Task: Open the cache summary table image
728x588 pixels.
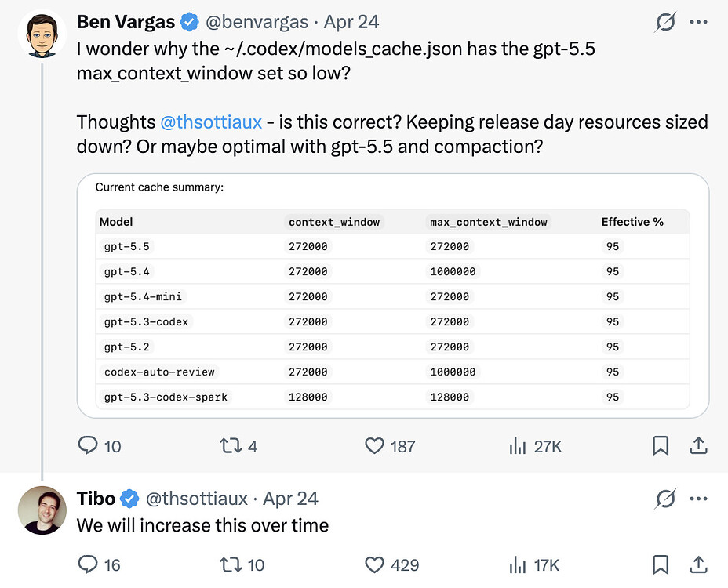Action: [393, 296]
